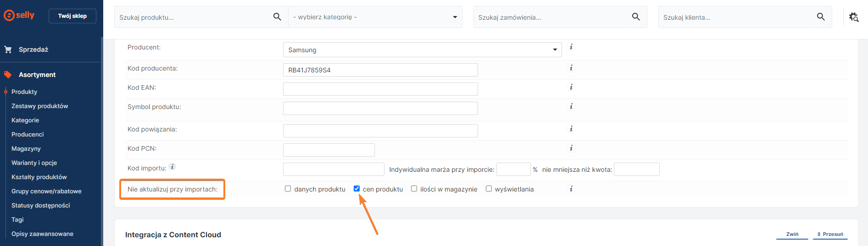Viewport: 868px width, 246px height.
Task: Expand the wybierz kategorię dropdown
Action: 375,17
